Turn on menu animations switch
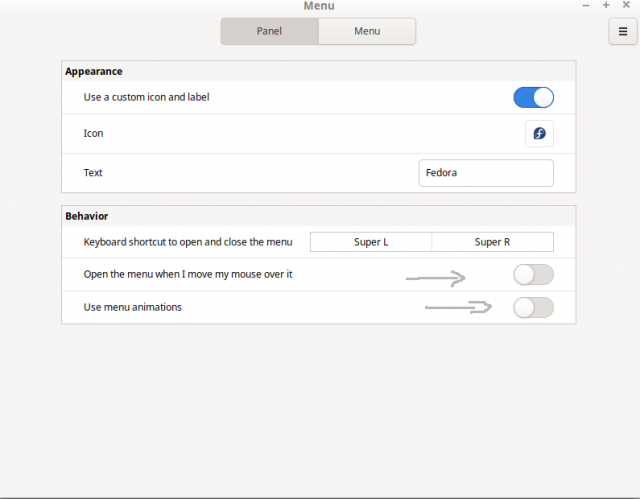 click(533, 308)
